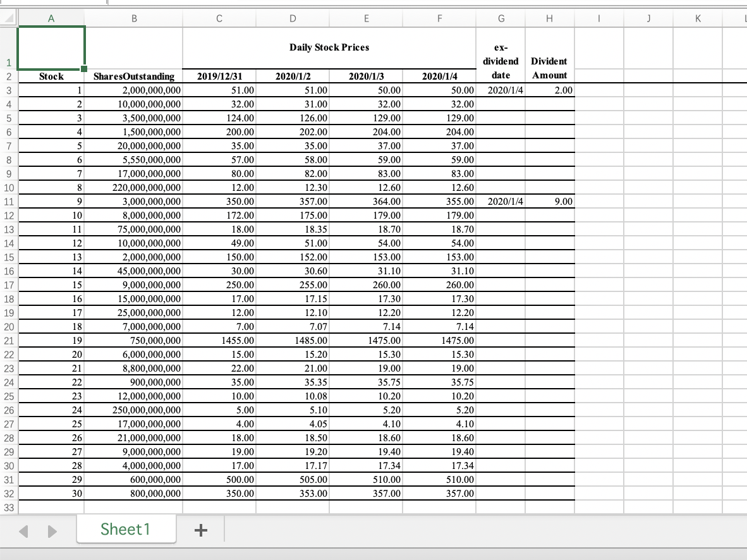
Task: Click the Daily Stock Prices header cell
Action: 329,47
